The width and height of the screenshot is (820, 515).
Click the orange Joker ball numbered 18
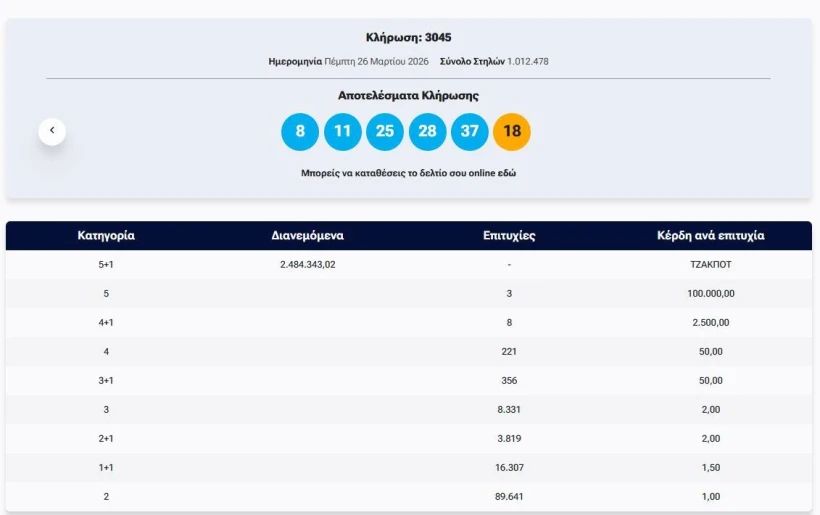tap(512, 131)
